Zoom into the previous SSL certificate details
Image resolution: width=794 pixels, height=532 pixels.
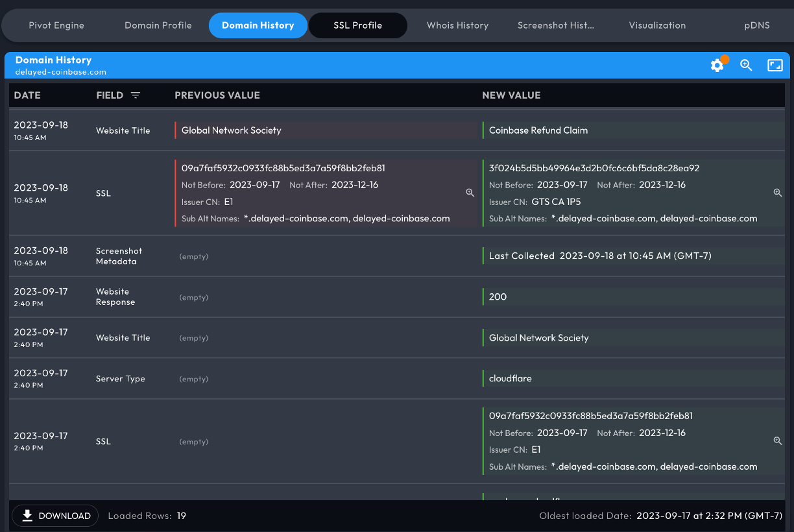coord(470,193)
